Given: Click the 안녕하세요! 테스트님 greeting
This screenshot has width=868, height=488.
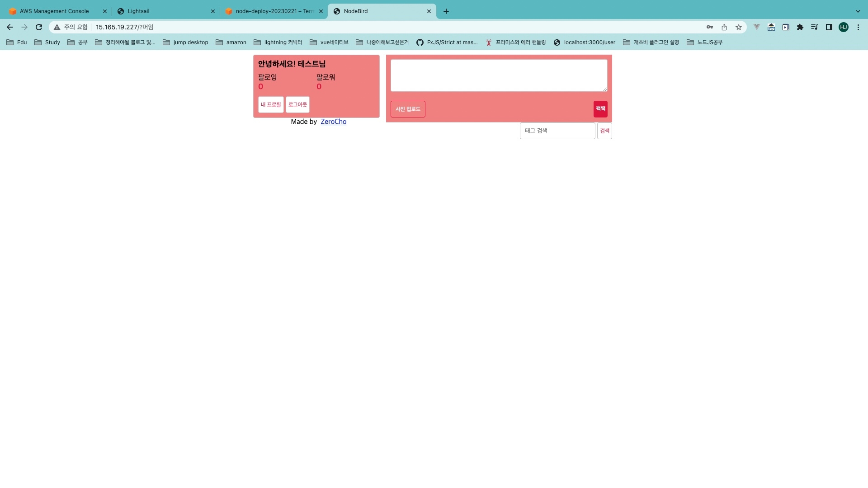Looking at the screenshot, I should 292,64.
